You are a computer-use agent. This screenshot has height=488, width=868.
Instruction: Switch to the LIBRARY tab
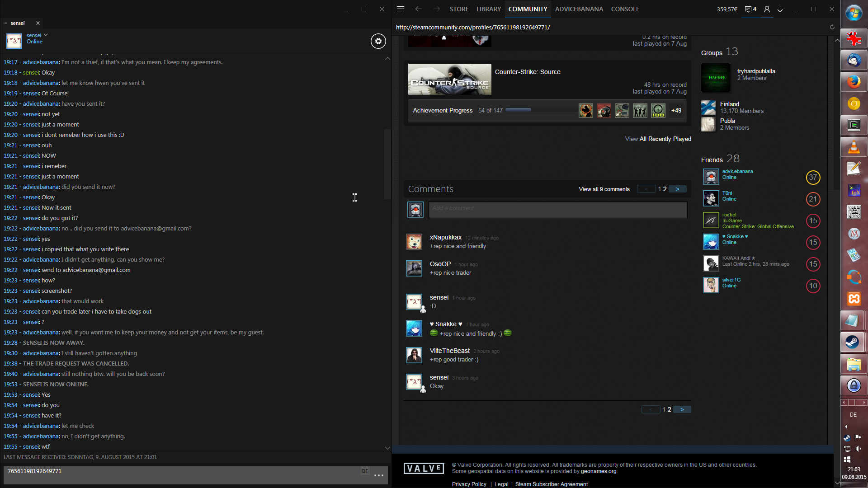tap(488, 9)
